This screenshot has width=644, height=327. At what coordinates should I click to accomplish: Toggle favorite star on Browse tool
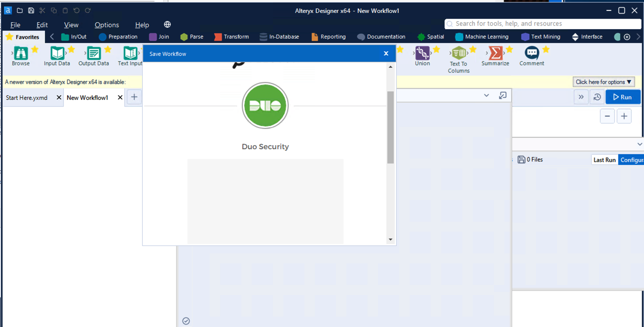pyautogui.click(x=35, y=49)
